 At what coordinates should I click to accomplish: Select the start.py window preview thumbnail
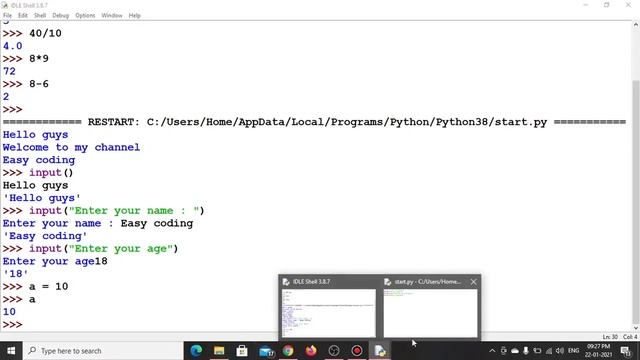point(430,313)
